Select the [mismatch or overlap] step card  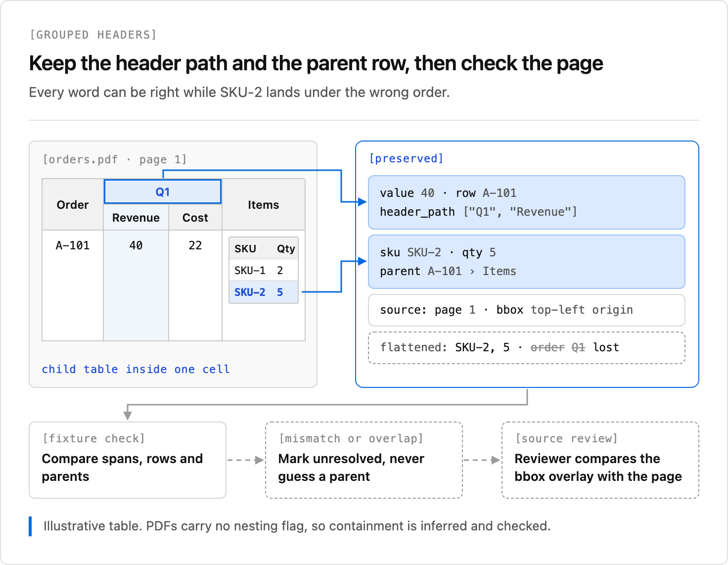[x=364, y=460]
